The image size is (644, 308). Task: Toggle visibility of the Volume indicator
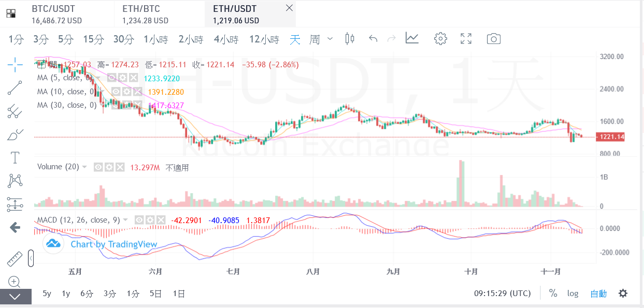point(98,167)
